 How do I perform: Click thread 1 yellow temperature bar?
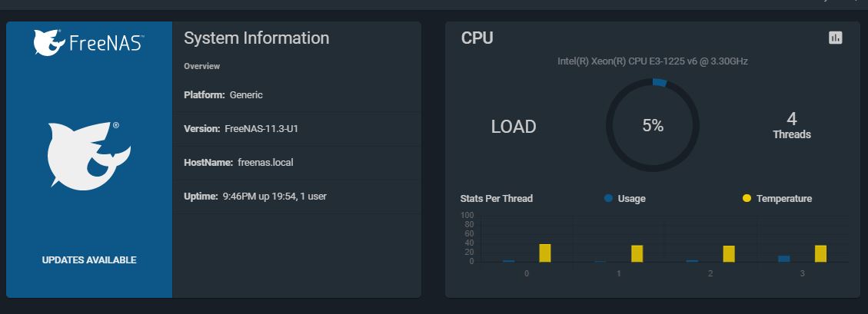coord(637,253)
